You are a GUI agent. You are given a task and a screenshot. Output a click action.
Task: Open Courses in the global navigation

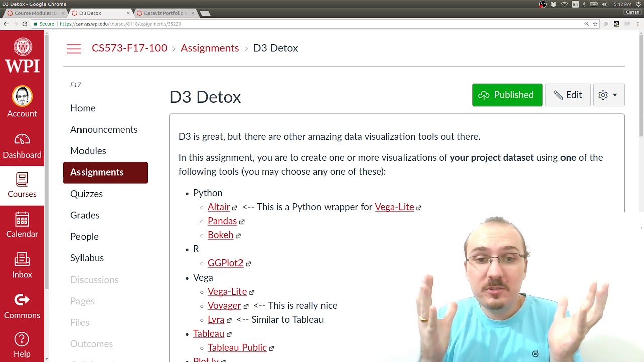click(22, 185)
